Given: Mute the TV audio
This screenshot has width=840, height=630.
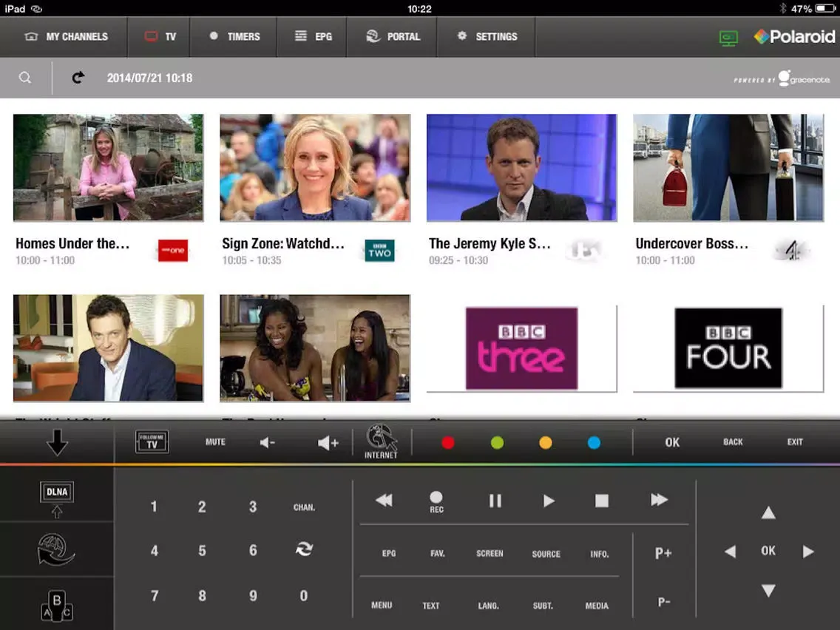Looking at the screenshot, I should pyautogui.click(x=215, y=442).
